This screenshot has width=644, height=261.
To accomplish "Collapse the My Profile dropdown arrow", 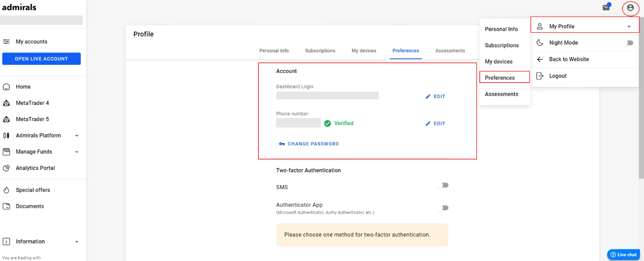I will point(629,27).
